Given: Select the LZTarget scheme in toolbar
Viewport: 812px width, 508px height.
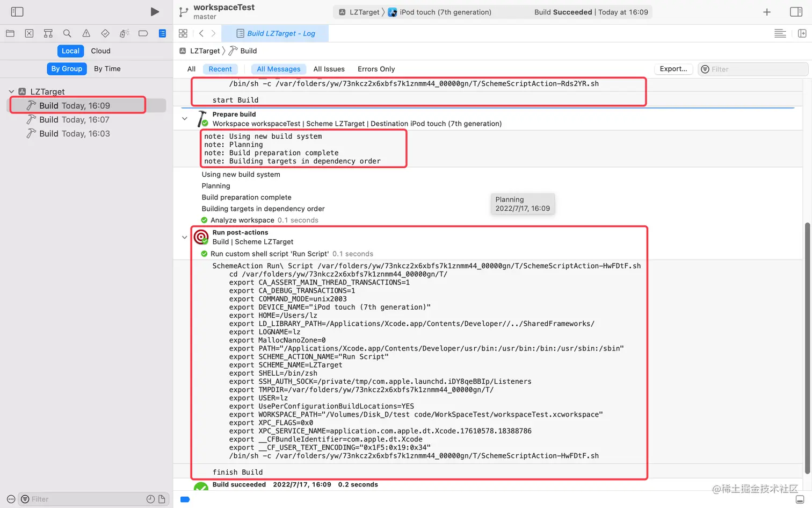Looking at the screenshot, I should [360, 12].
